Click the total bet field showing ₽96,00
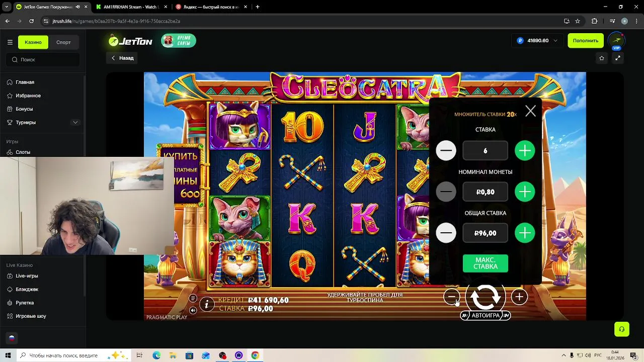The height and width of the screenshot is (362, 644). (486, 233)
